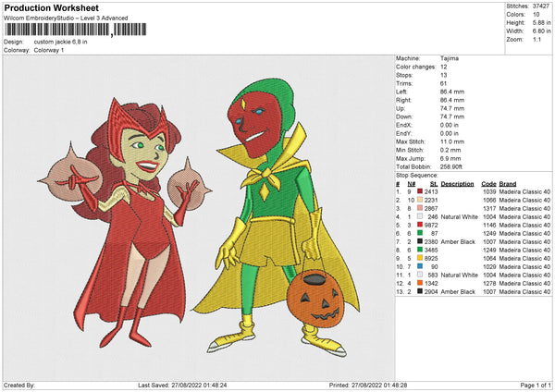This screenshot has height=392, width=555.
Task: Click the Description column header
Action: 457,183
